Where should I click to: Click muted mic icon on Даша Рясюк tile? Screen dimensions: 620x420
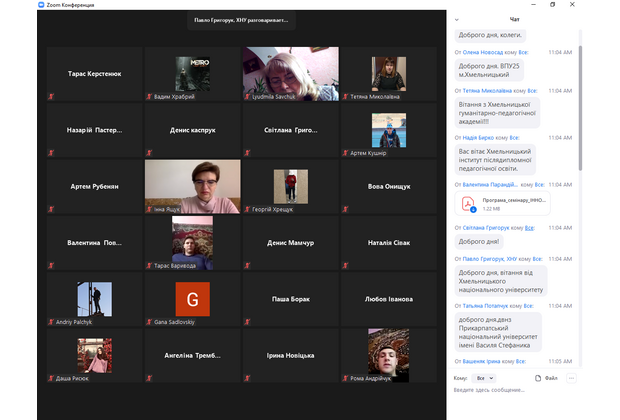click(51, 376)
